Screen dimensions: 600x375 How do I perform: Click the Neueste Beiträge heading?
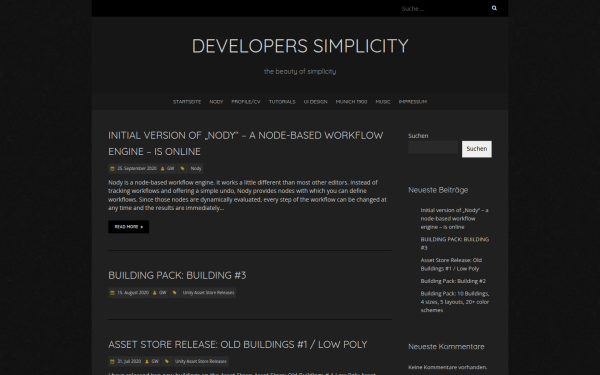tap(438, 190)
